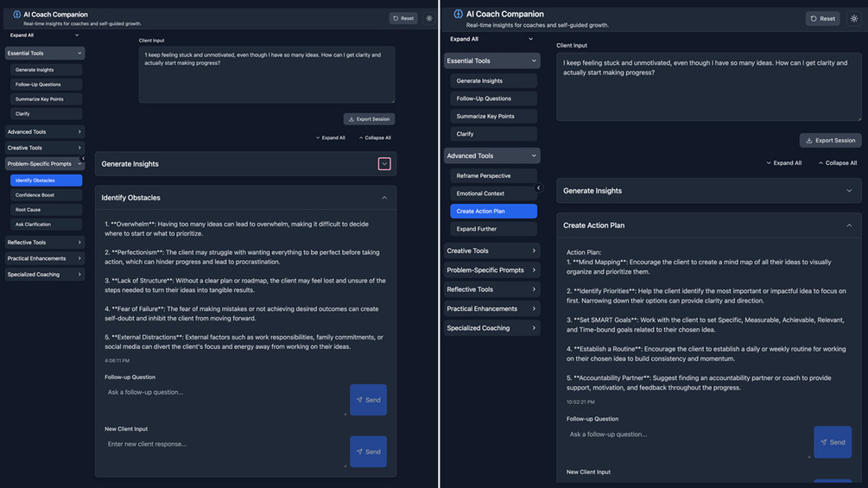Click the AI Coach Companion logo in the left window
Screen dimensions: 868x488
[x=16, y=15]
